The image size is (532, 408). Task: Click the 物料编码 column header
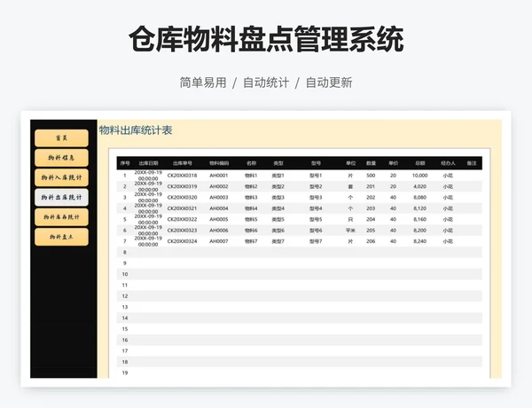point(219,163)
